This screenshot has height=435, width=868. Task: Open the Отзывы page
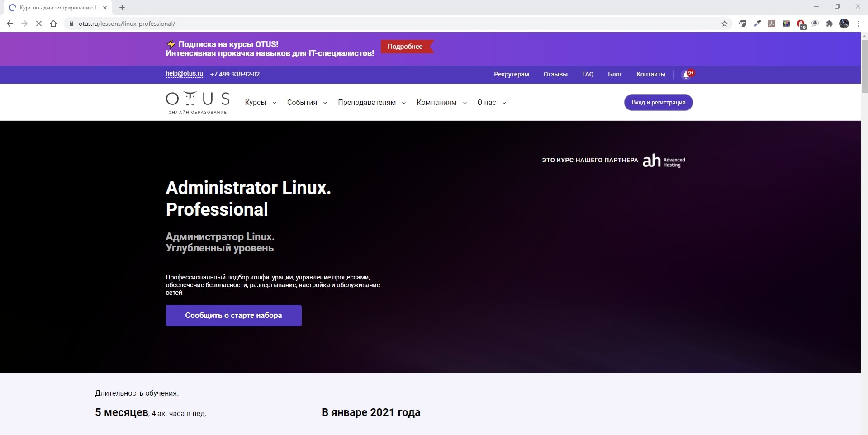pos(555,74)
